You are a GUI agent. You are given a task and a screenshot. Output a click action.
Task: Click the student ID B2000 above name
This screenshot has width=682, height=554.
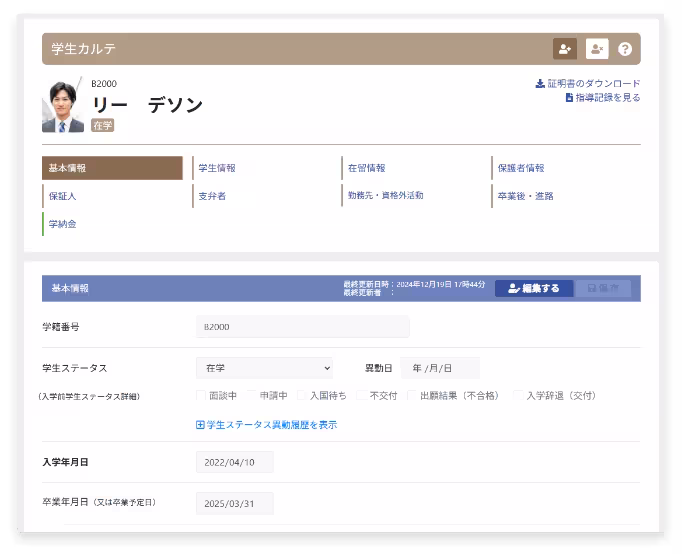[x=104, y=83]
